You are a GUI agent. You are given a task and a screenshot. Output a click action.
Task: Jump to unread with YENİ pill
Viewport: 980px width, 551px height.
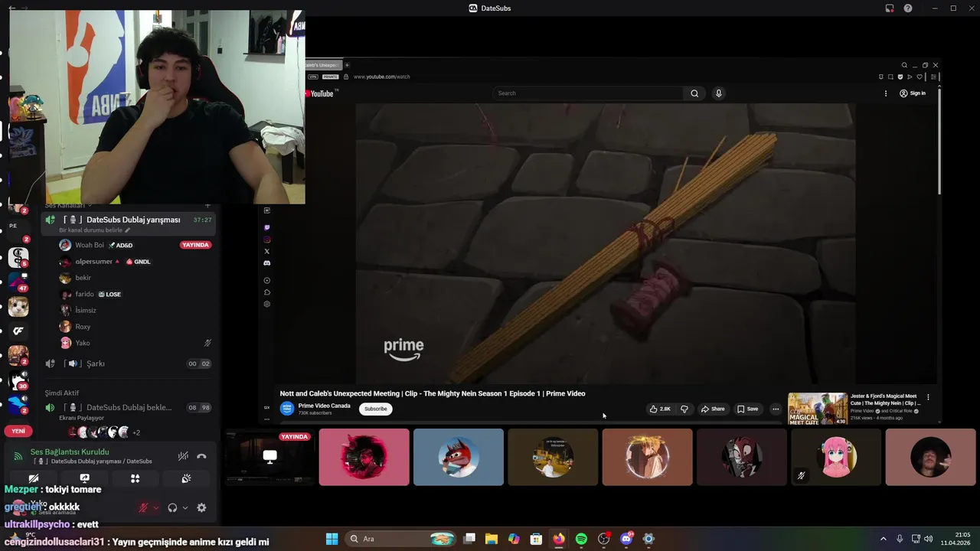pos(18,431)
